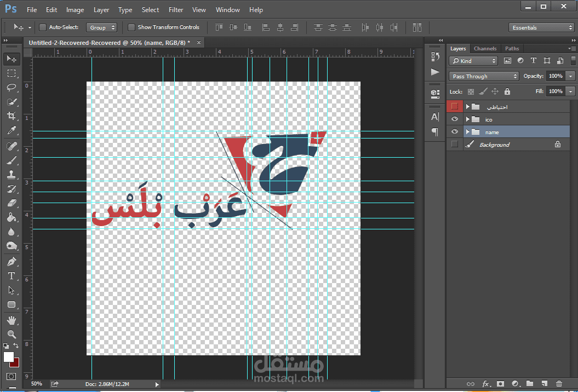Open the Fill slider dropdown arrow
Image resolution: width=578 pixels, height=392 pixels.
pos(571,91)
